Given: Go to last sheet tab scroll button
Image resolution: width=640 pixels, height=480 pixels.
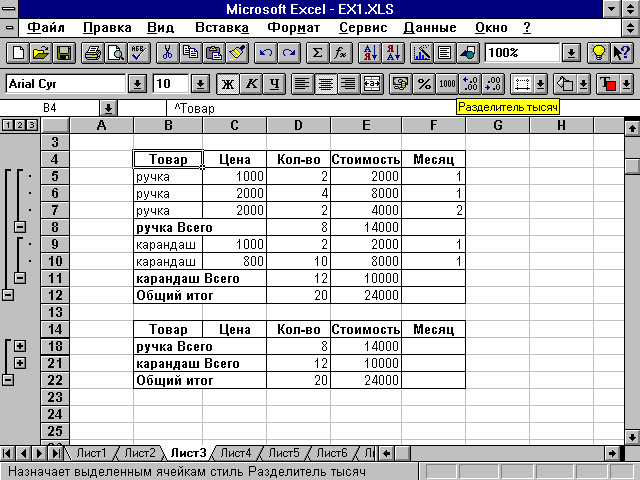Looking at the screenshot, I should [x=56, y=453].
